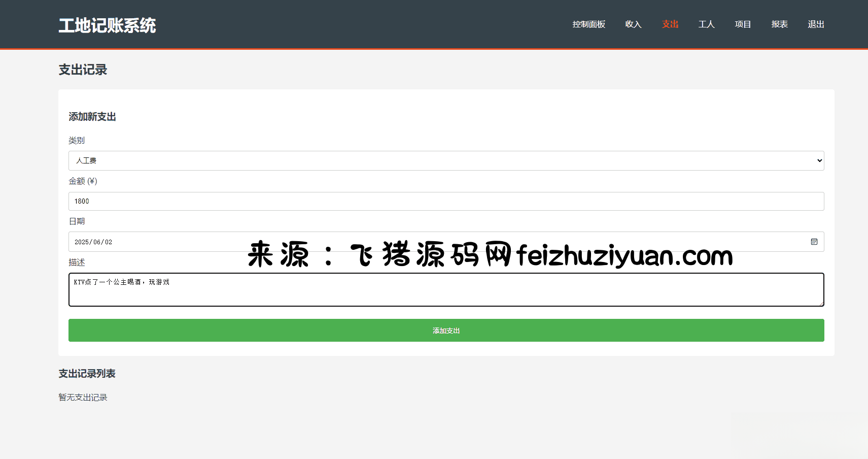Screen dimensions: 868x459
Task: Go to the 项目 section
Action: coord(742,24)
